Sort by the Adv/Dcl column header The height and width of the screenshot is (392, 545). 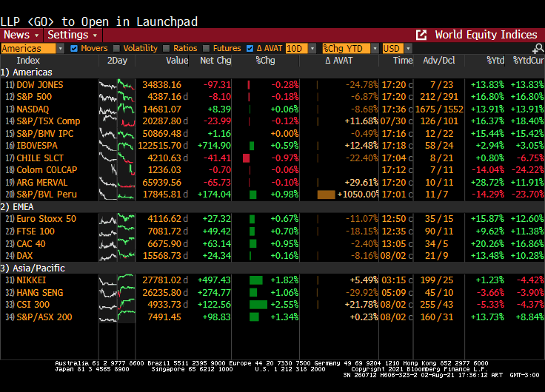439,61
